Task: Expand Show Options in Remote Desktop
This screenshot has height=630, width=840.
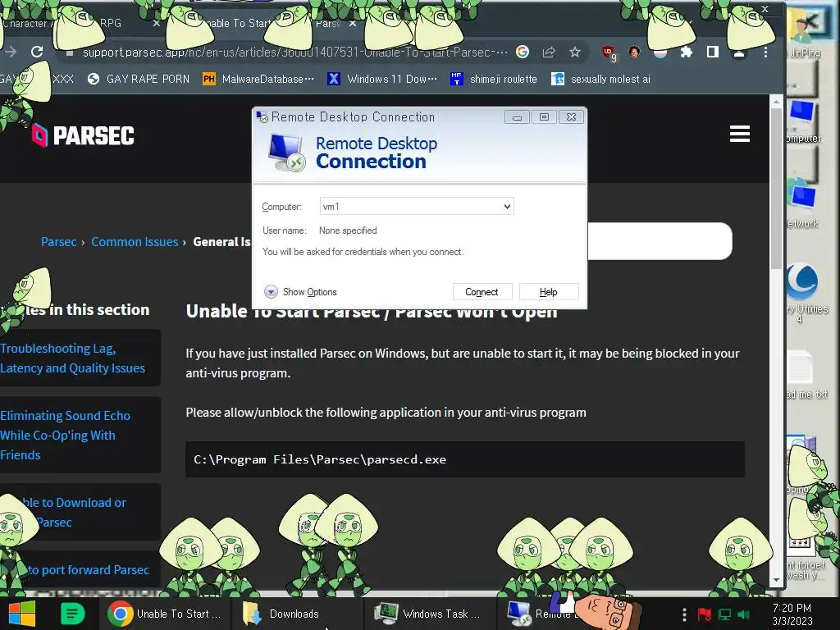Action: click(300, 292)
